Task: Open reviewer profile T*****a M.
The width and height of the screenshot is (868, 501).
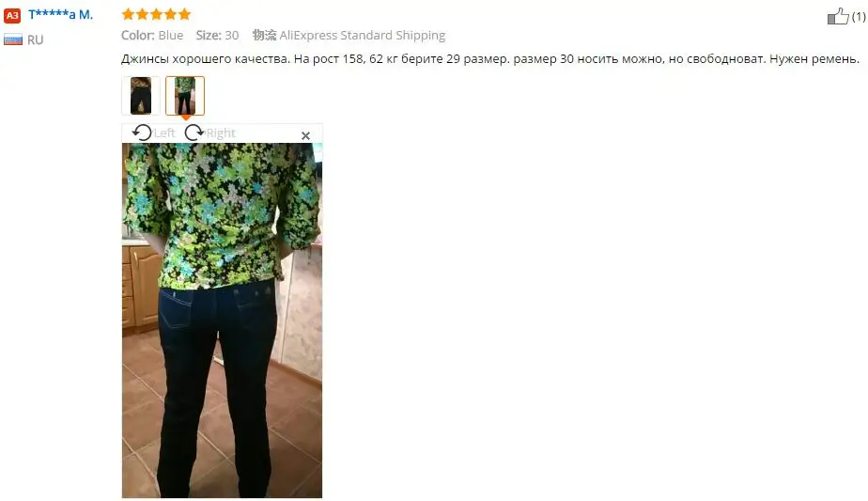Action: click(x=60, y=14)
